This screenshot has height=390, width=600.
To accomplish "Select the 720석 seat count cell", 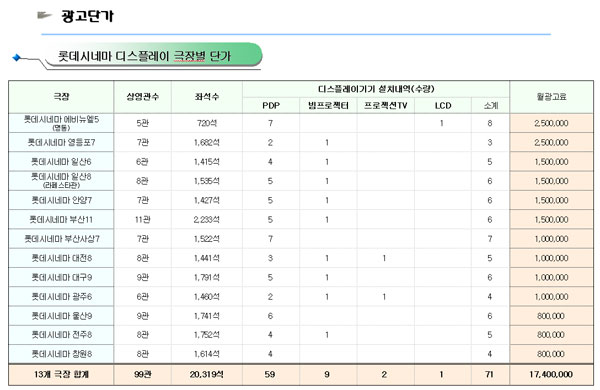I will click(207, 123).
